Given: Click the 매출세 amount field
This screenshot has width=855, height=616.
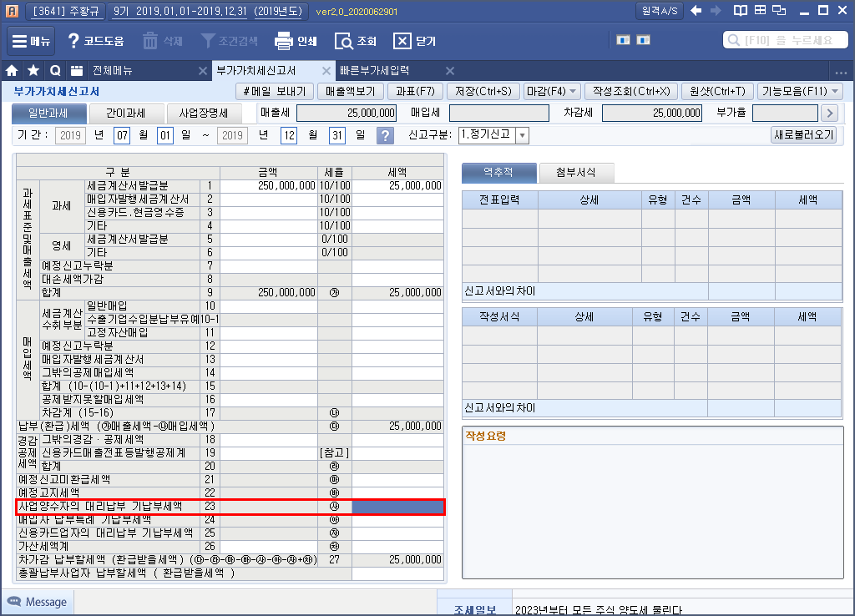Looking at the screenshot, I should click(x=347, y=113).
